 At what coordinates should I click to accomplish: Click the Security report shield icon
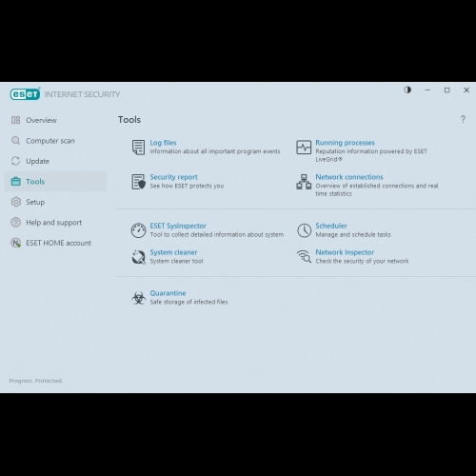[139, 182]
